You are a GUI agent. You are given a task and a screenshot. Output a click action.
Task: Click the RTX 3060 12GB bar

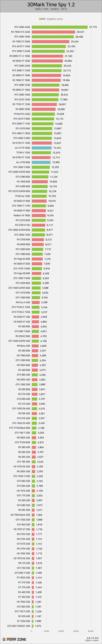[38, 235]
